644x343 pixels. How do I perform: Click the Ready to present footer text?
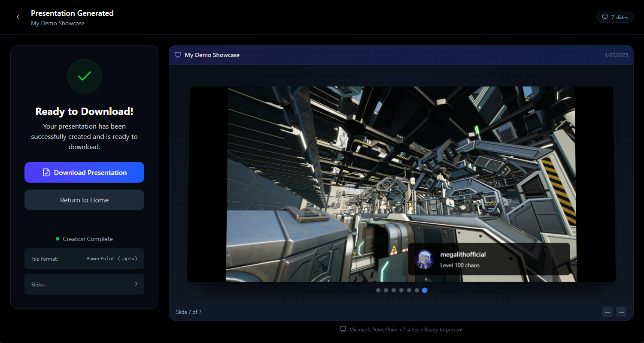click(444, 330)
